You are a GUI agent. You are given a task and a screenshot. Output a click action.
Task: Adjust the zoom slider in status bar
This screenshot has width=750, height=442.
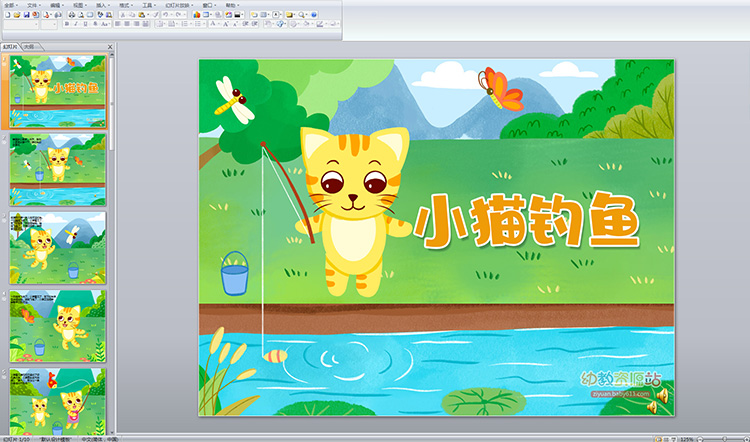click(725, 439)
